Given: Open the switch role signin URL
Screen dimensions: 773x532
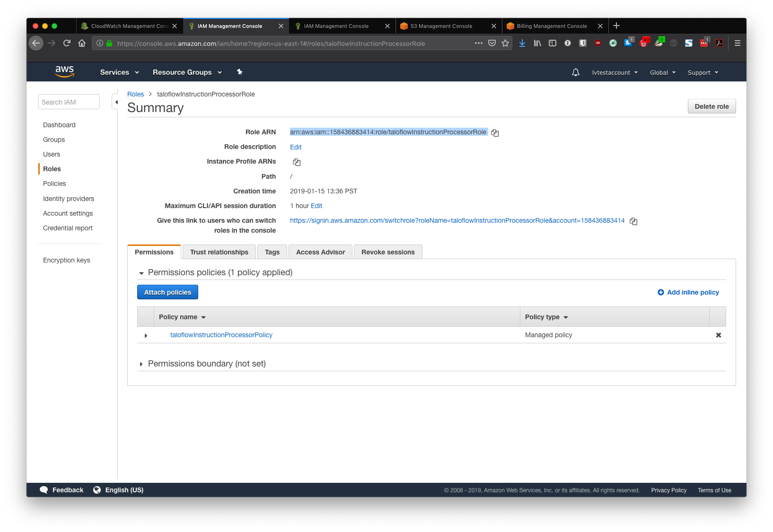Looking at the screenshot, I should (457, 220).
